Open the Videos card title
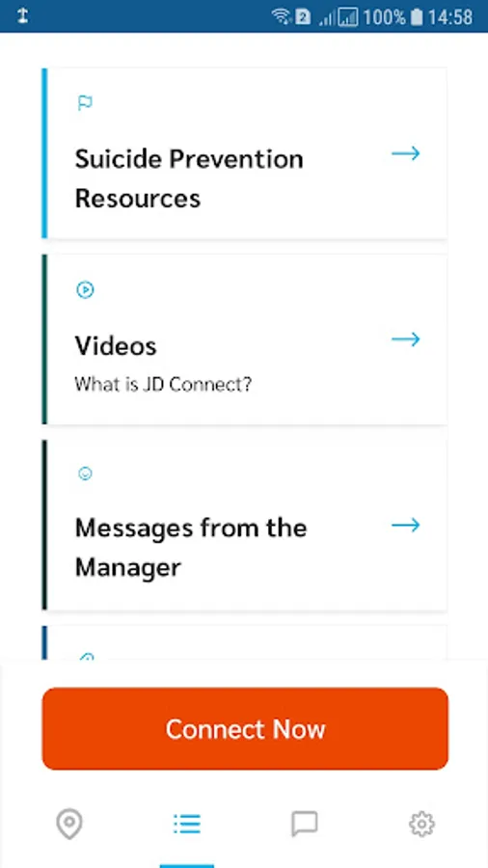This screenshot has height=868, width=488. click(x=116, y=346)
